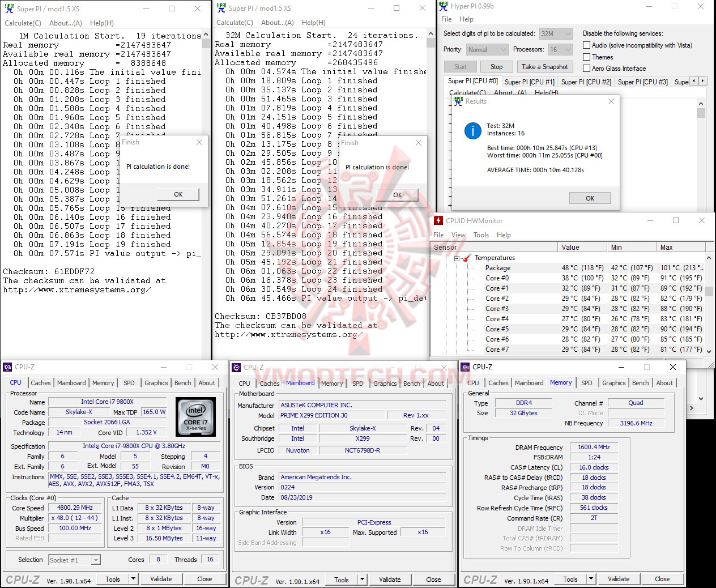Switch to the Super PI [CPU #2] tab
The image size is (716, 588).
[x=586, y=82]
